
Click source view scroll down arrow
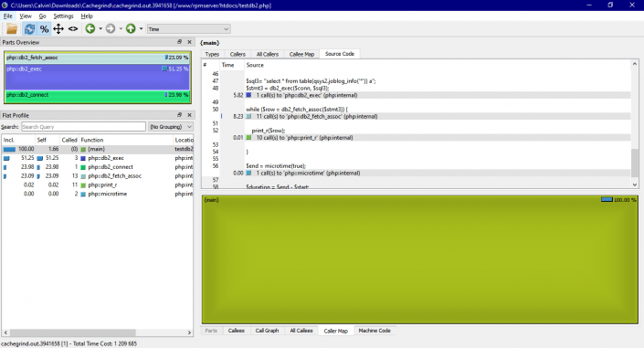635,185
